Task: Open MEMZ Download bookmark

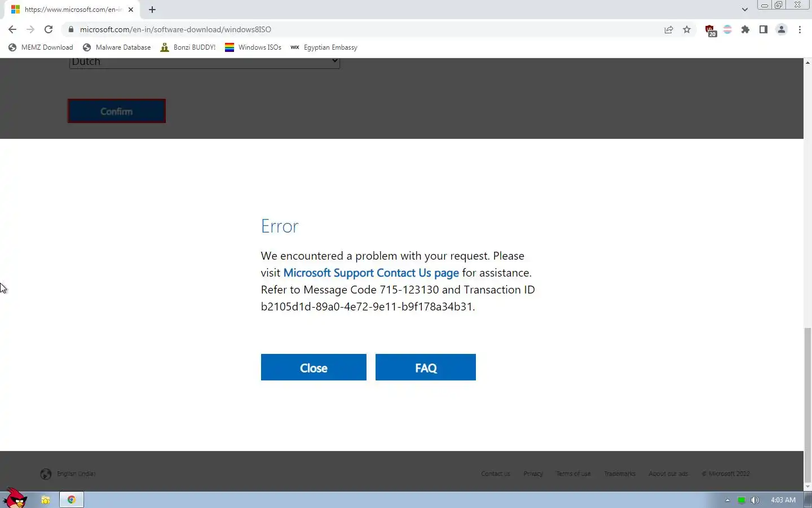Action: [41, 47]
